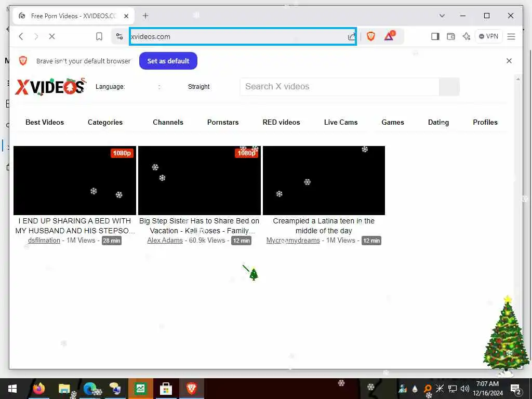Image resolution: width=532 pixels, height=399 pixels.
Task: Stop loading the current page
Action: click(52, 36)
